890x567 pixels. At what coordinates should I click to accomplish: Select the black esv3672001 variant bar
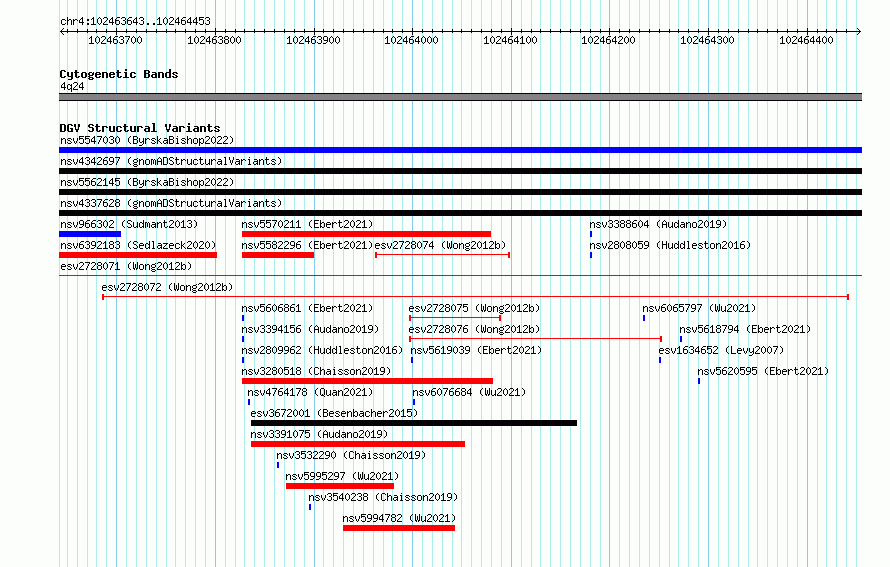click(414, 423)
